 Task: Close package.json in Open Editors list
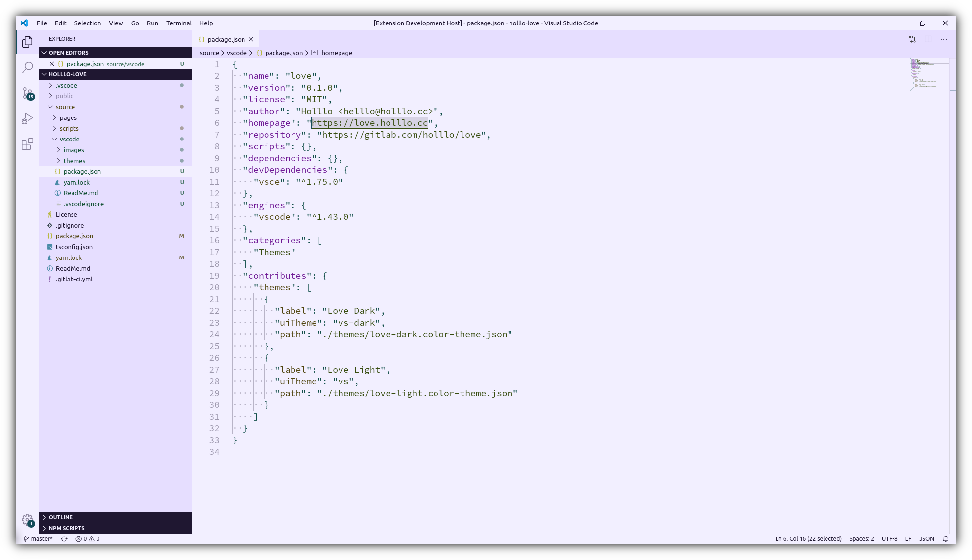(x=52, y=64)
